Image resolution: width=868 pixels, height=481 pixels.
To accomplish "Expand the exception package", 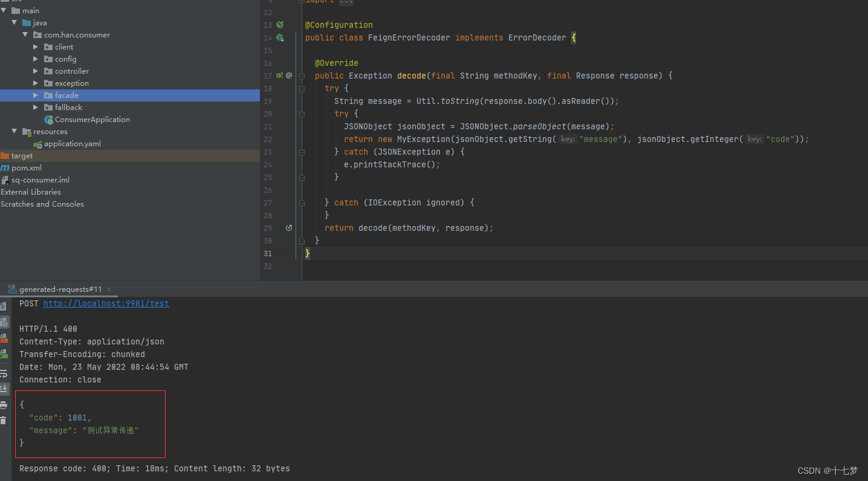I will 36,83.
